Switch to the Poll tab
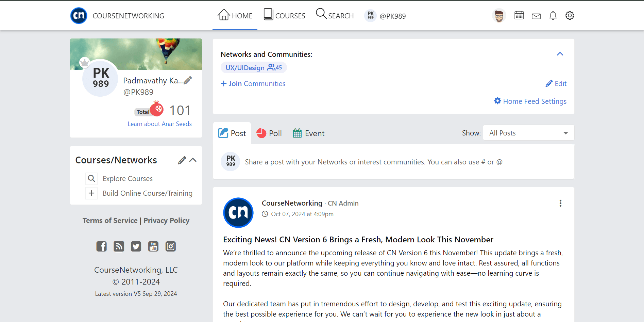 pyautogui.click(x=269, y=133)
